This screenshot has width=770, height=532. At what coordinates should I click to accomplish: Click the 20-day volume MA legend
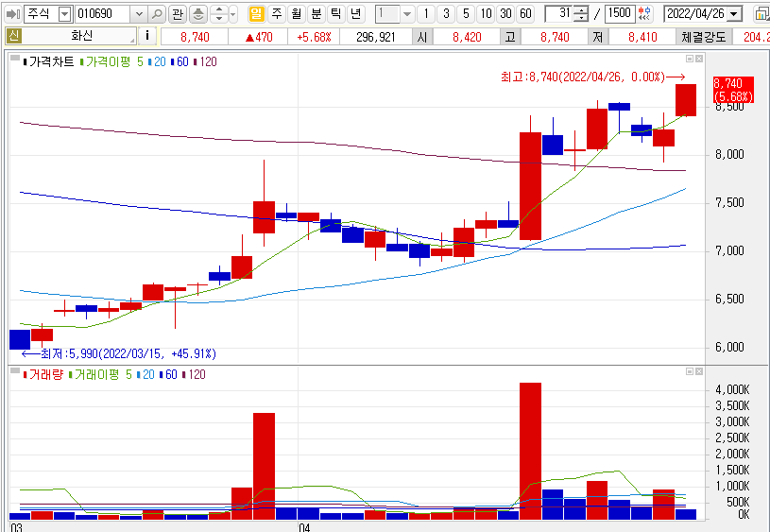145,375
